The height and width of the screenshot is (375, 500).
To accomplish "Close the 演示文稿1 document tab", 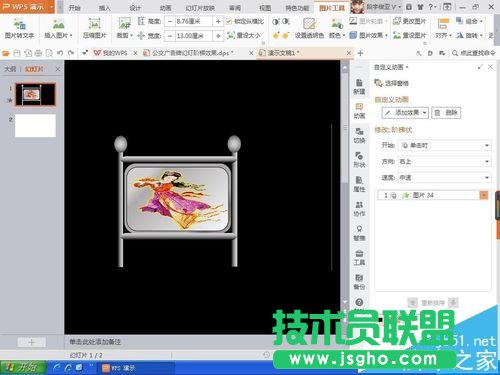I will coord(349,53).
